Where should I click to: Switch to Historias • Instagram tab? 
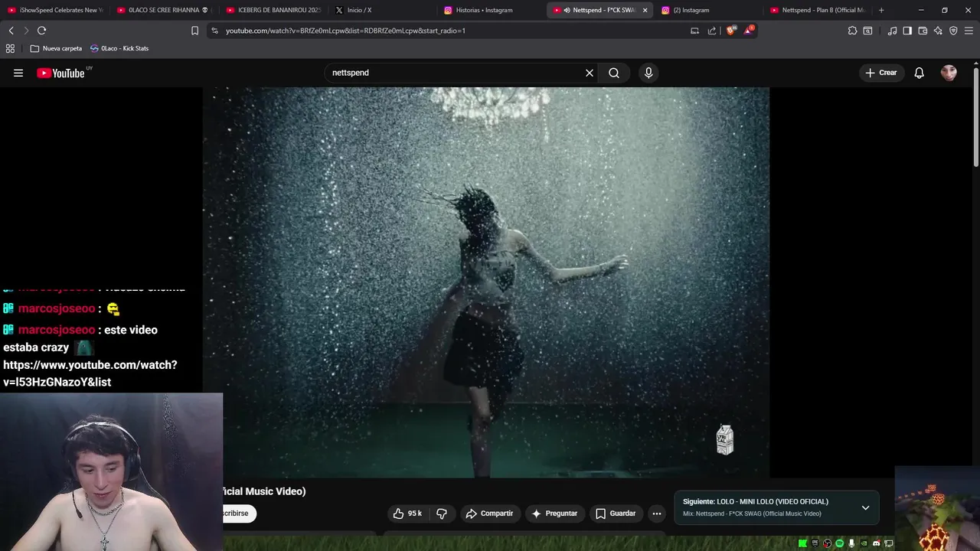point(492,10)
